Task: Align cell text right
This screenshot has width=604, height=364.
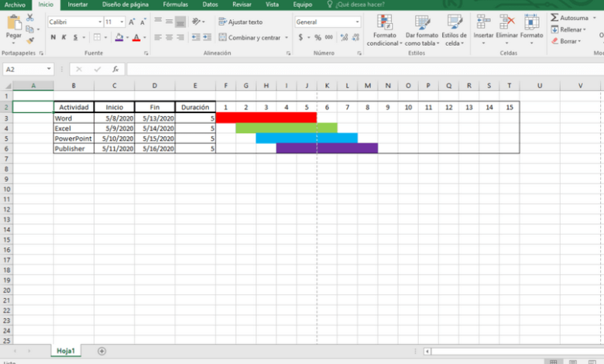Action: [x=180, y=37]
